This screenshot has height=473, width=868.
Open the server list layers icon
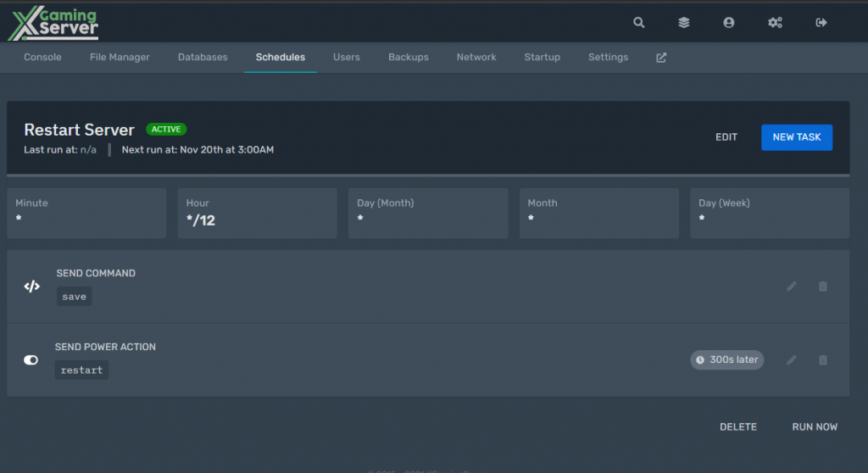point(684,23)
